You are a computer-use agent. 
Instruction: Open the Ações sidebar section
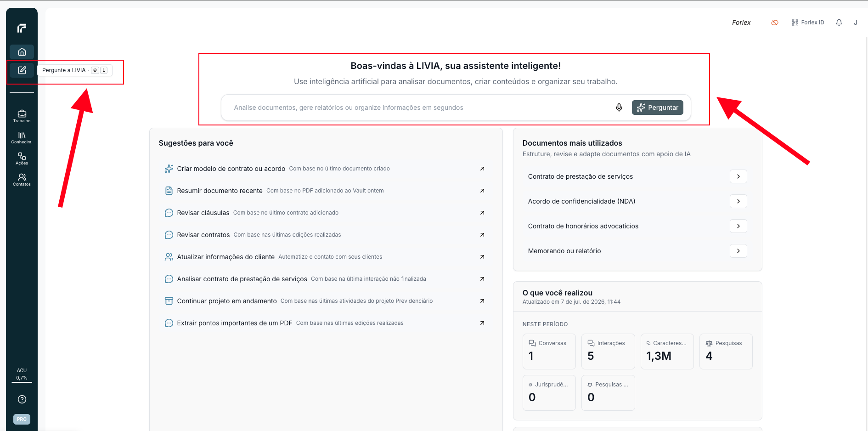(x=22, y=159)
